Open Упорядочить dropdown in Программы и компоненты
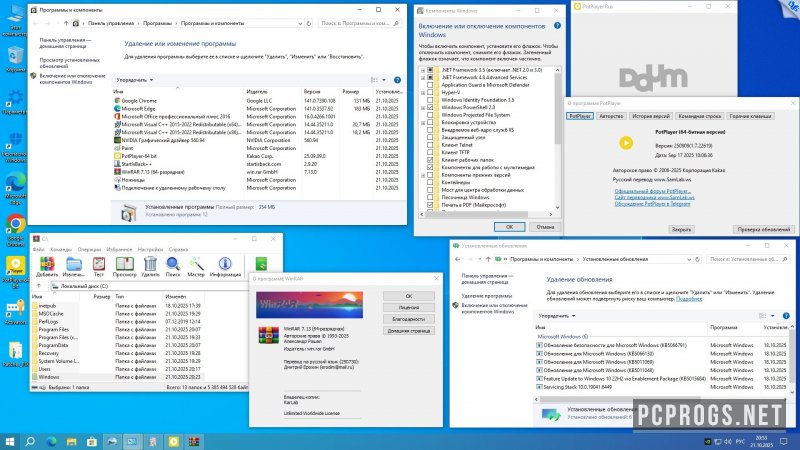This screenshot has width=800, height=450. [x=134, y=80]
